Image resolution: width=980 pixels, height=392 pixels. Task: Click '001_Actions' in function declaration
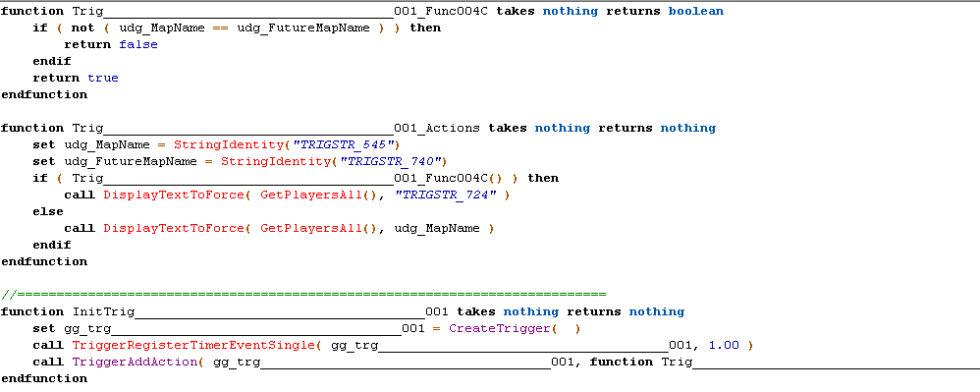click(437, 128)
